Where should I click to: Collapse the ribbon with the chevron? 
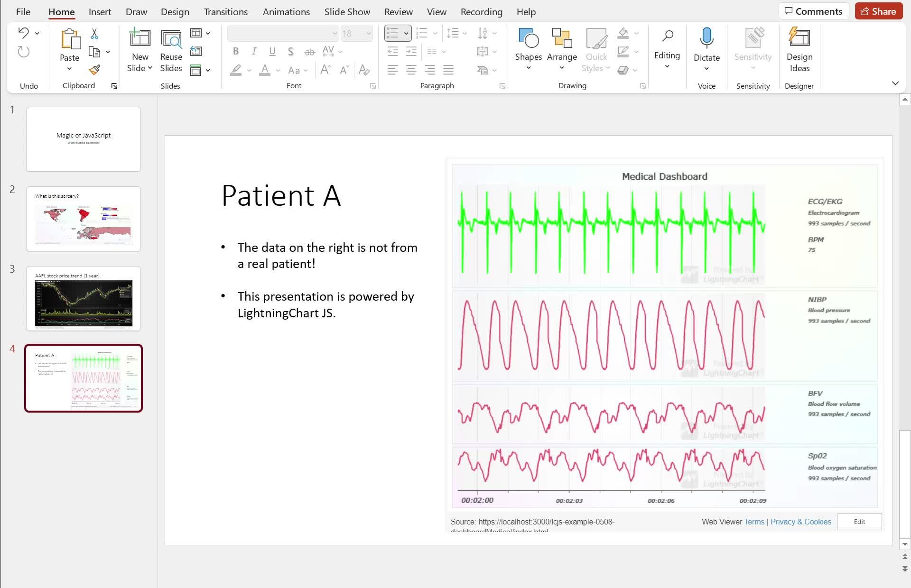(x=895, y=83)
